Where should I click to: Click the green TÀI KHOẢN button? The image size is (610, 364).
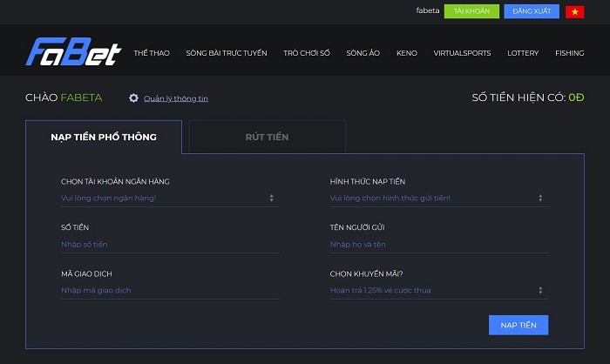471,11
